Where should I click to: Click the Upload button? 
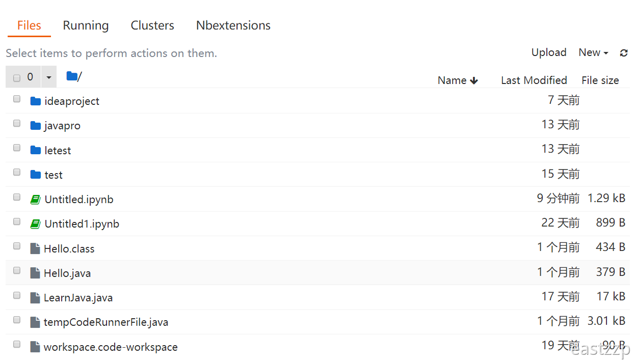click(549, 52)
